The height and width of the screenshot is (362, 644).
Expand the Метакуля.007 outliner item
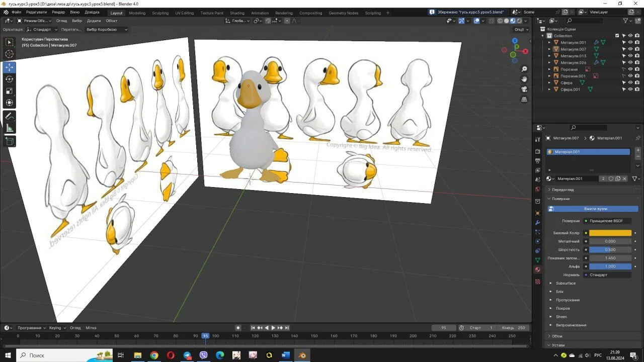click(x=549, y=49)
